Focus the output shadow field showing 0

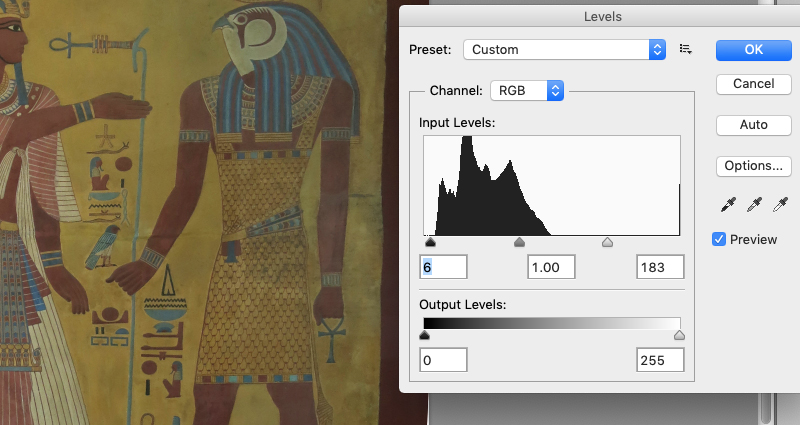click(x=443, y=360)
